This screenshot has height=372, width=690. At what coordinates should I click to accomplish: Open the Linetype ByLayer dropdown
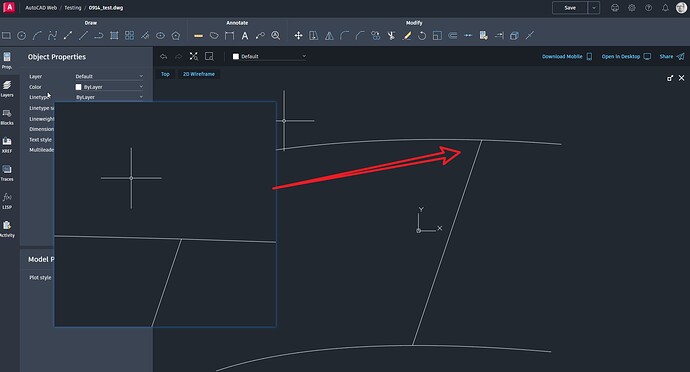(109, 97)
